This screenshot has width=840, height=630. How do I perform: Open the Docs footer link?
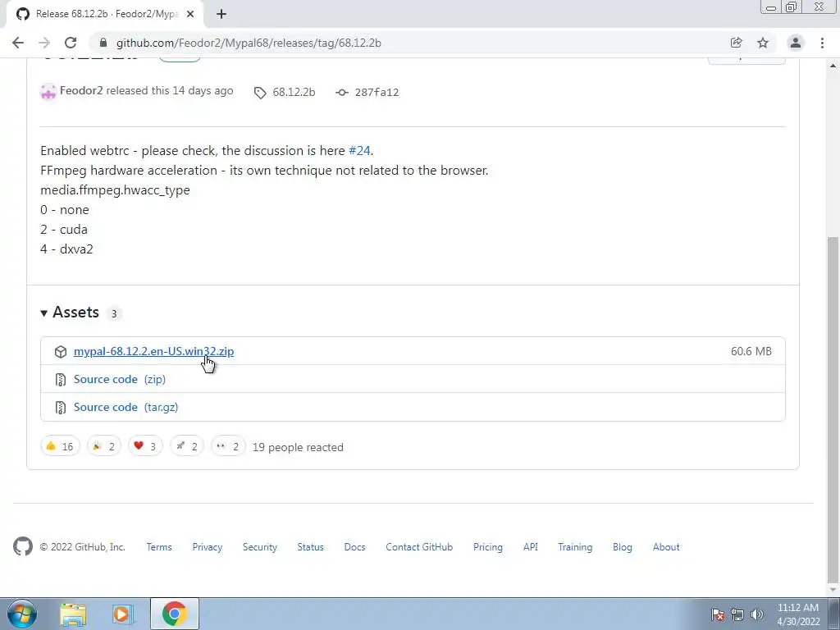coord(354,547)
